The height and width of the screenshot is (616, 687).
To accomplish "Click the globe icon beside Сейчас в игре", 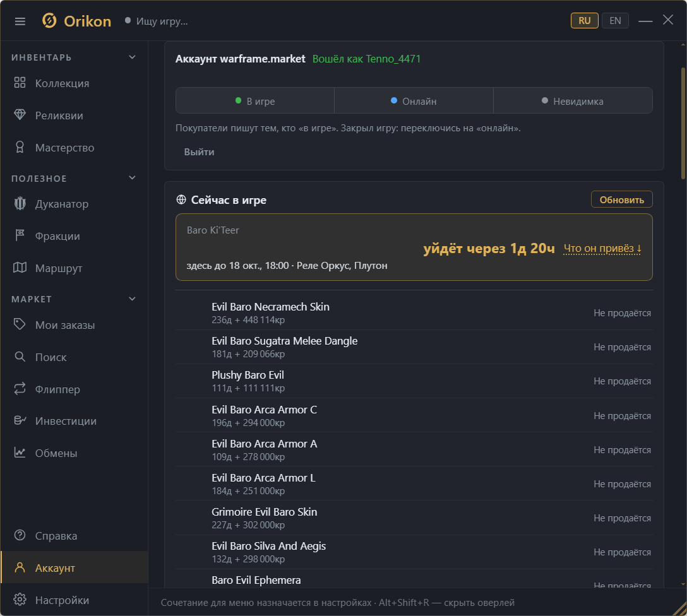I will (181, 199).
